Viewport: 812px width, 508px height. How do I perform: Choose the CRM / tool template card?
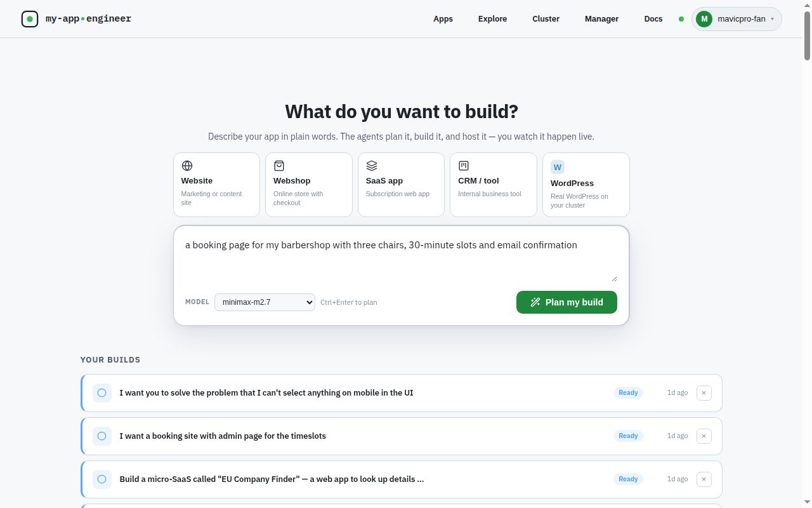pos(494,185)
